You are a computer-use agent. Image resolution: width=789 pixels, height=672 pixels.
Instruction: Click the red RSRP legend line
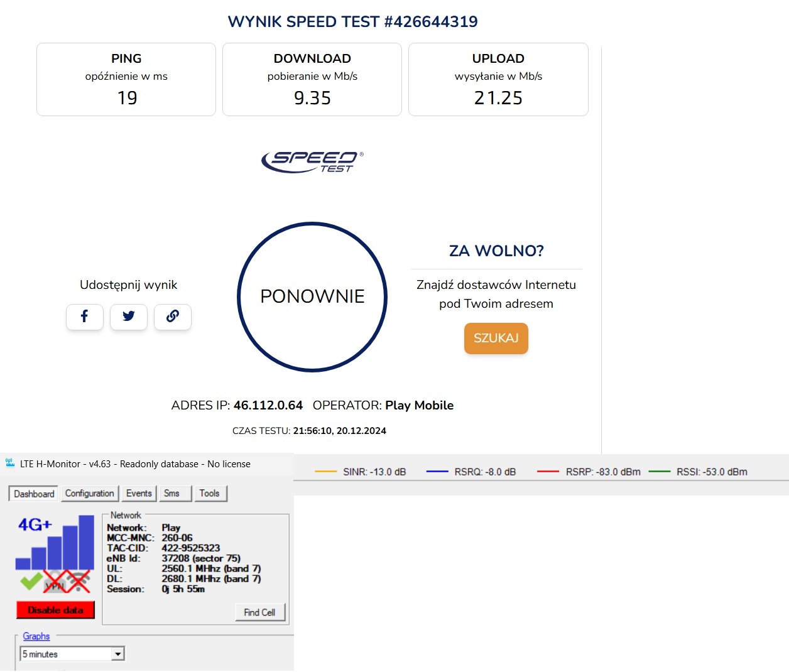coord(548,472)
